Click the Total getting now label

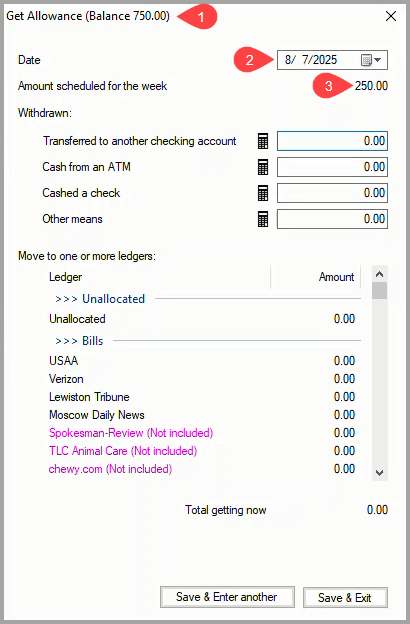pyautogui.click(x=226, y=510)
